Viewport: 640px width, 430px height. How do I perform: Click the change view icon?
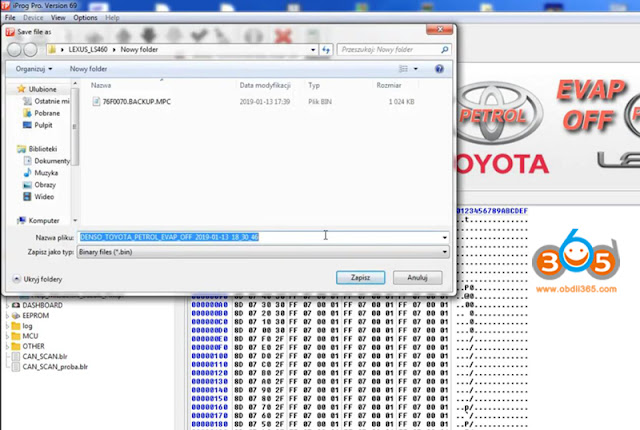[403, 69]
